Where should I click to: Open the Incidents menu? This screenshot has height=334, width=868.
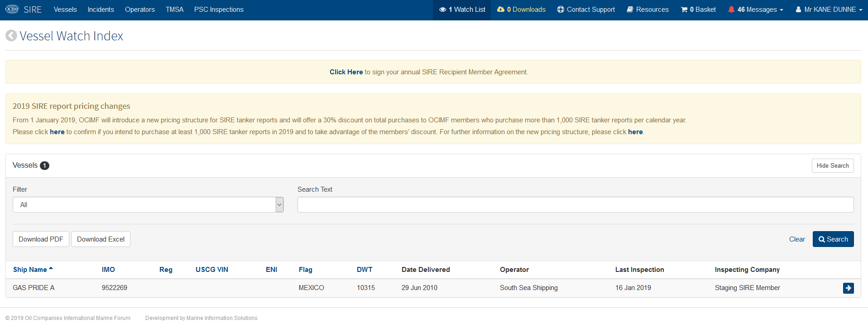coord(101,10)
